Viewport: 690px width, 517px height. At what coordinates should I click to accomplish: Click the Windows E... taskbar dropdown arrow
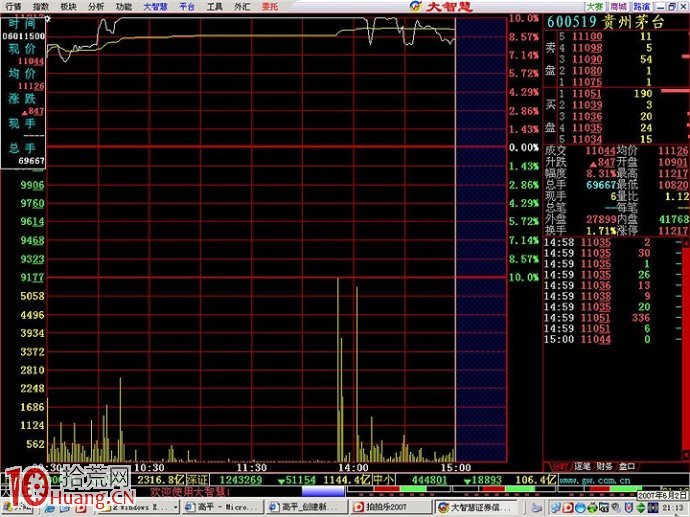[x=176, y=507]
